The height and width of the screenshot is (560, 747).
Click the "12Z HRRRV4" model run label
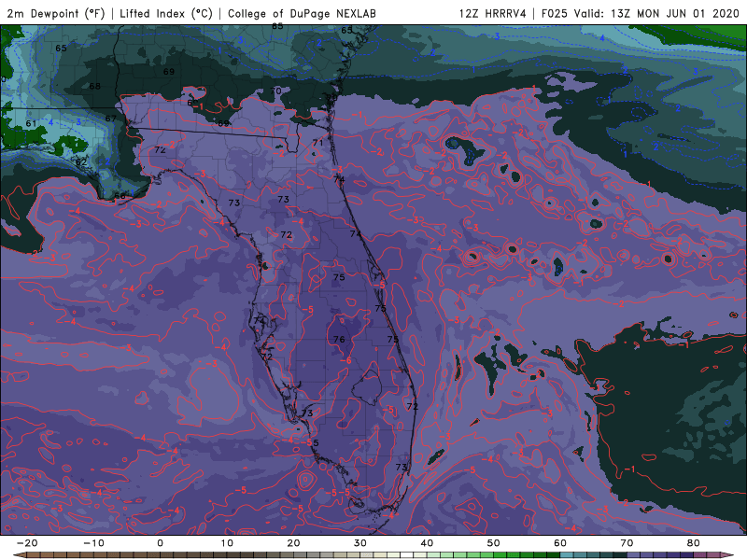[x=493, y=14]
